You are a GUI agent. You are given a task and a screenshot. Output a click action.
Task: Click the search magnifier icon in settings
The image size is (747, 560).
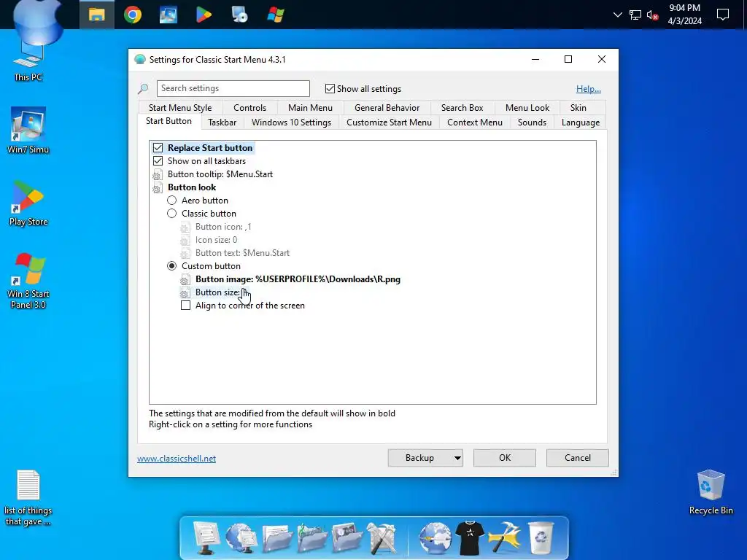tap(143, 88)
